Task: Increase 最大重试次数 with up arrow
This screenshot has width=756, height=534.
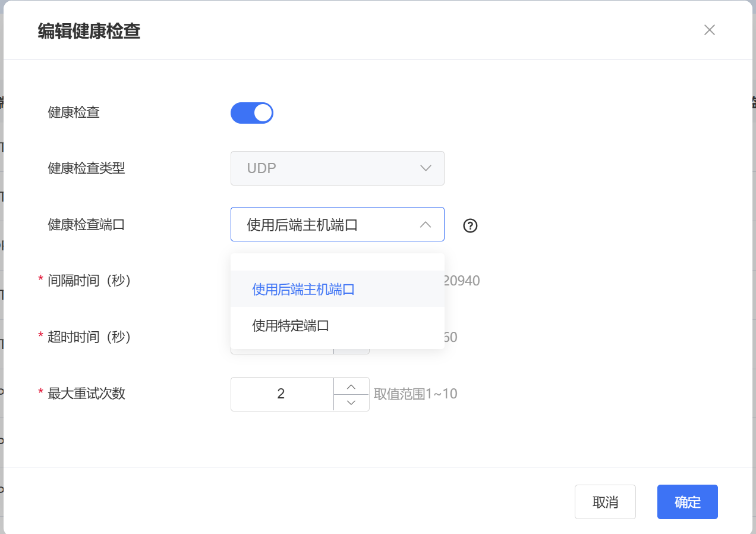Action: coord(351,387)
